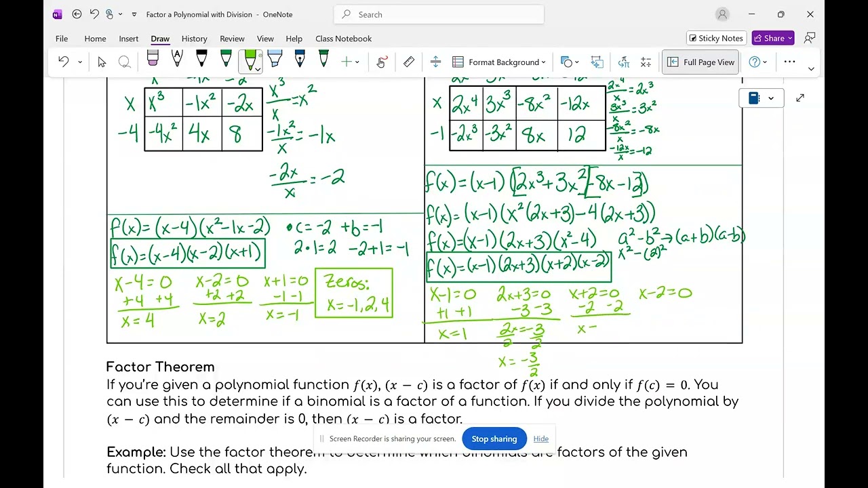This screenshot has width=868, height=488.
Task: Click the OneNote app logo icon
Action: (57, 14)
